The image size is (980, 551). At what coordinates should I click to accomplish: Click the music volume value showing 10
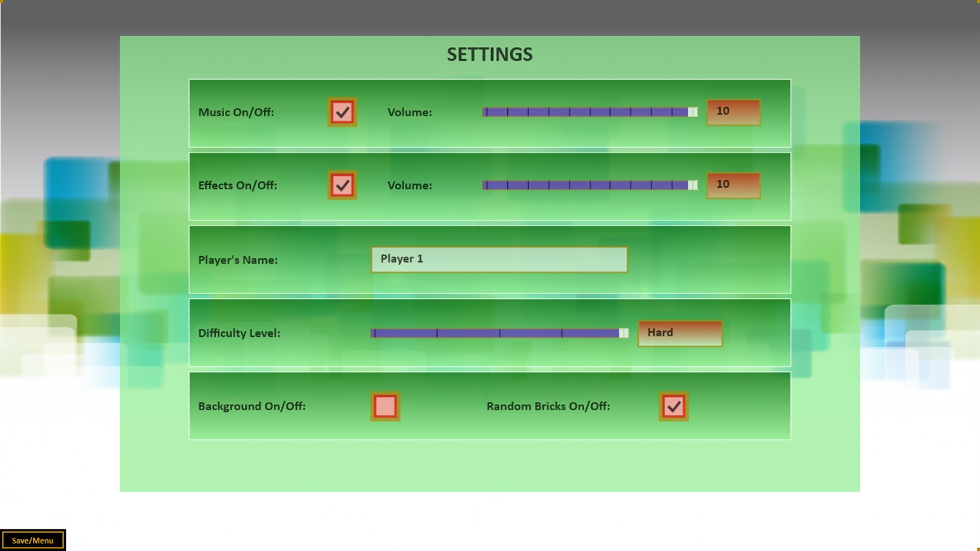(x=731, y=111)
